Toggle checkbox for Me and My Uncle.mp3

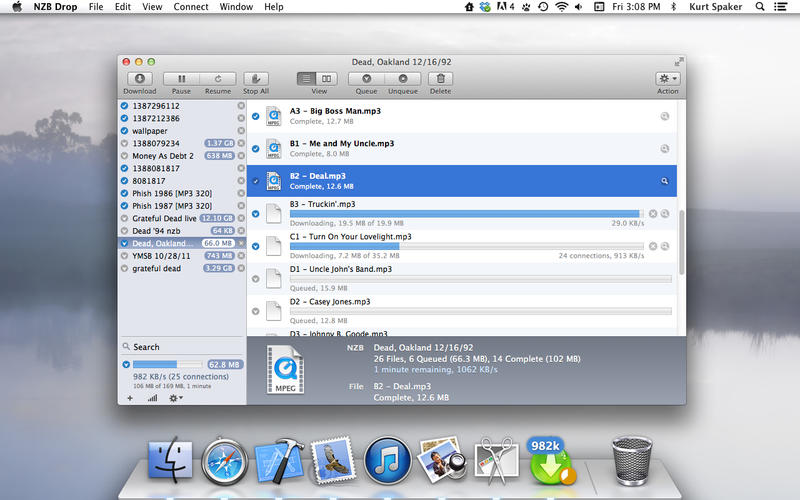(x=256, y=149)
